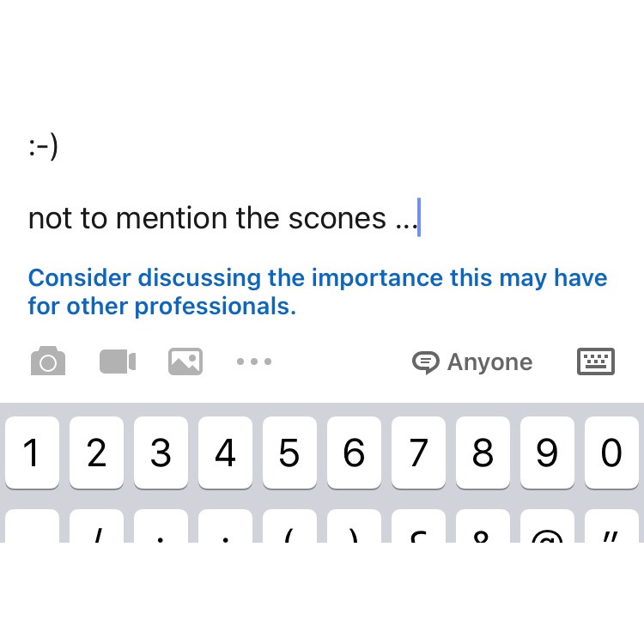Place cursor in the post text field
The width and height of the screenshot is (644, 644).
(x=222, y=218)
